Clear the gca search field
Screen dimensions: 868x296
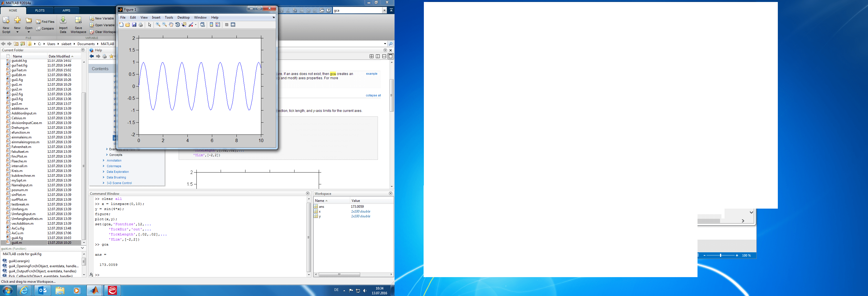(384, 10)
